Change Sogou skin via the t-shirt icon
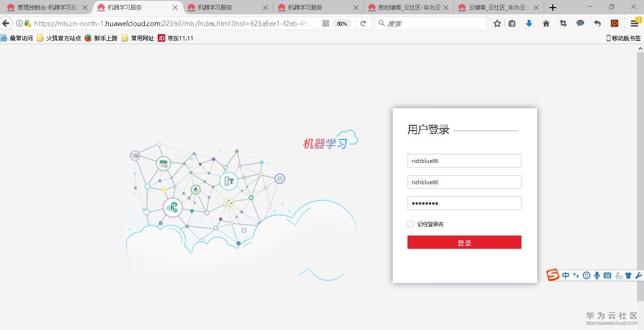The height and width of the screenshot is (330, 644). point(628,275)
